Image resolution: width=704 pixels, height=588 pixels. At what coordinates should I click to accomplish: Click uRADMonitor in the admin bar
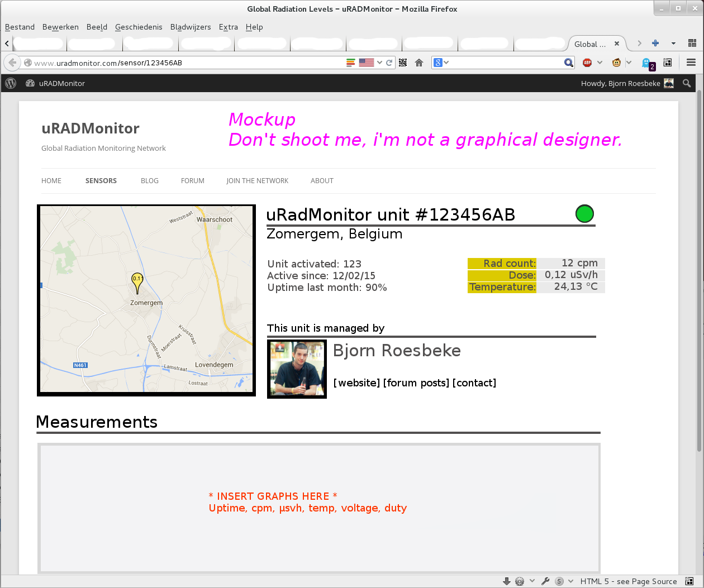coord(62,83)
